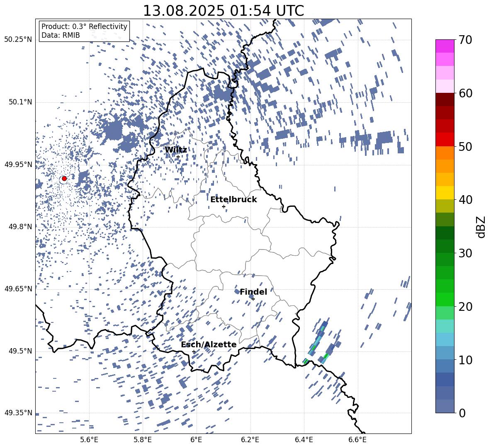Click the 5.8°E longitude label
This screenshot has width=491, height=448.
[143, 440]
